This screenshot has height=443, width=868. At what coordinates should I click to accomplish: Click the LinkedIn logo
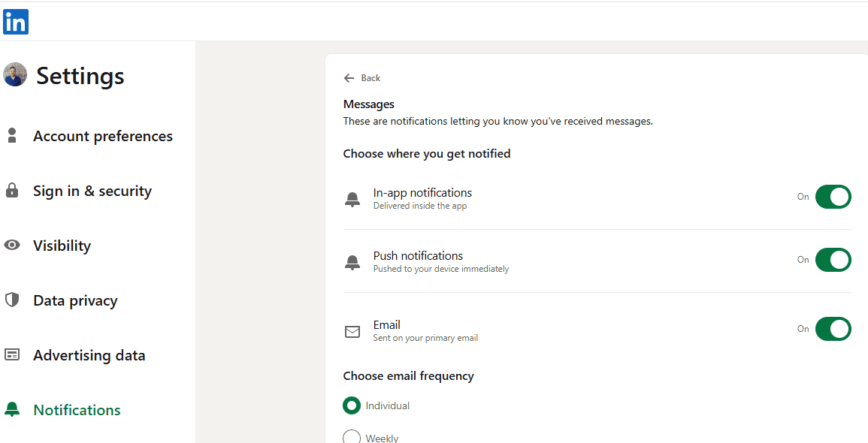(x=16, y=22)
